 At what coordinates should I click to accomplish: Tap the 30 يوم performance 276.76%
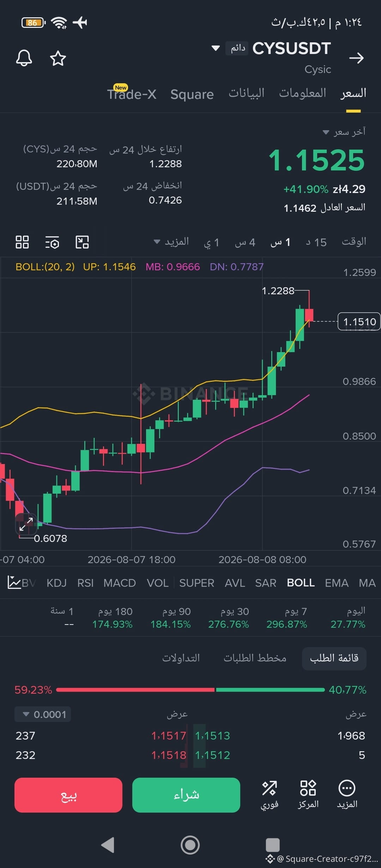[x=229, y=617]
